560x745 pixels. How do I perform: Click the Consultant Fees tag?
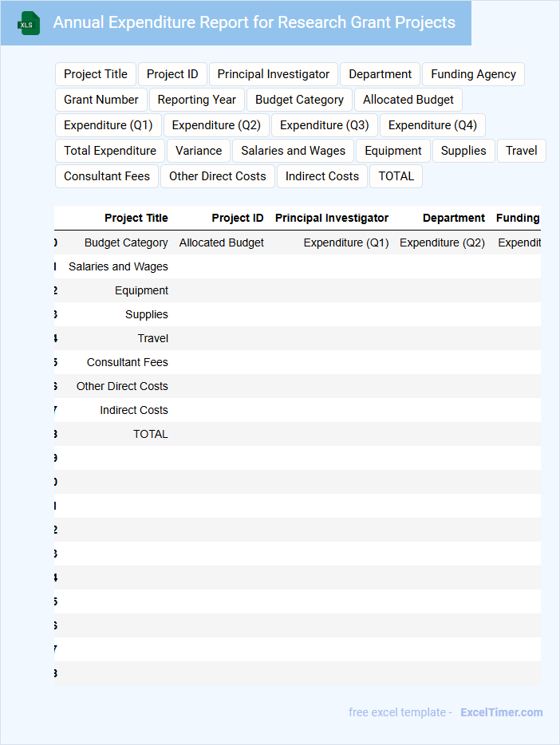coord(106,177)
